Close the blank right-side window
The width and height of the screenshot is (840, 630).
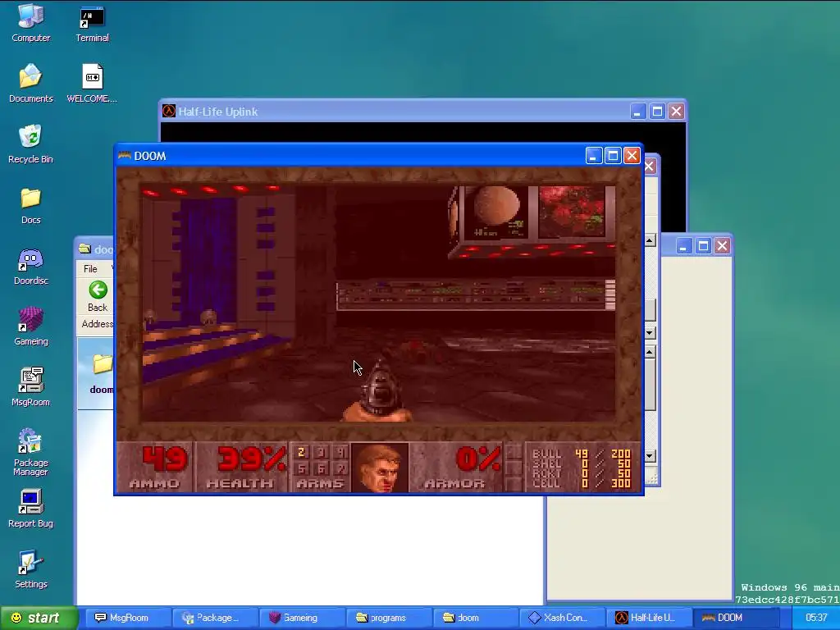[x=722, y=246]
